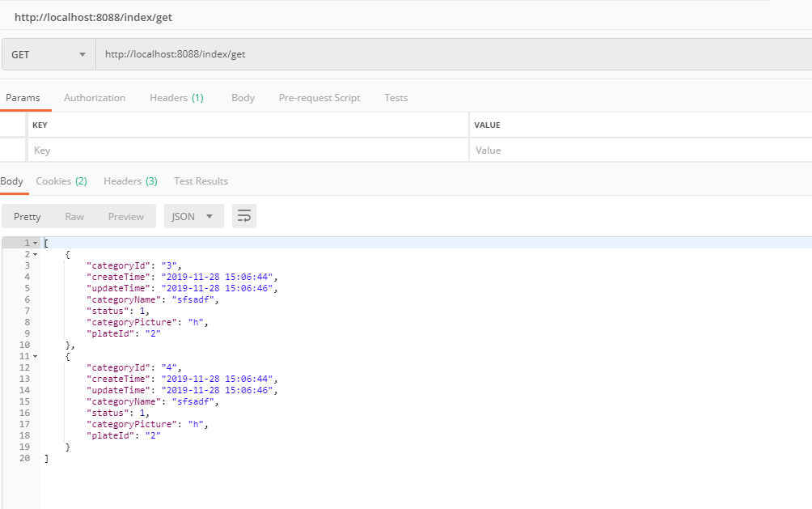Open the response Headers (3) tab
This screenshot has width=812, height=509.
(130, 181)
